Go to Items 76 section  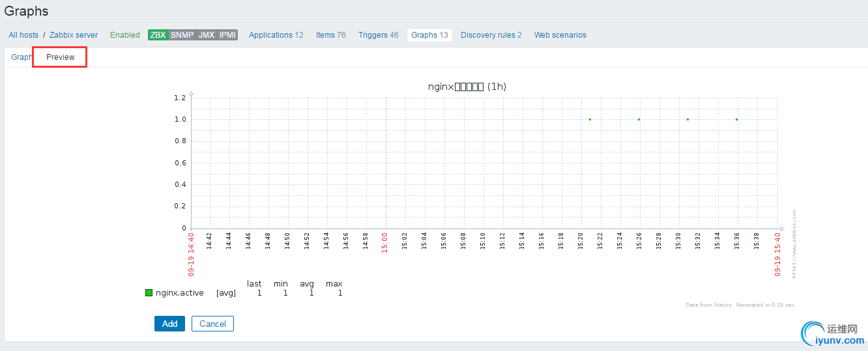click(331, 35)
